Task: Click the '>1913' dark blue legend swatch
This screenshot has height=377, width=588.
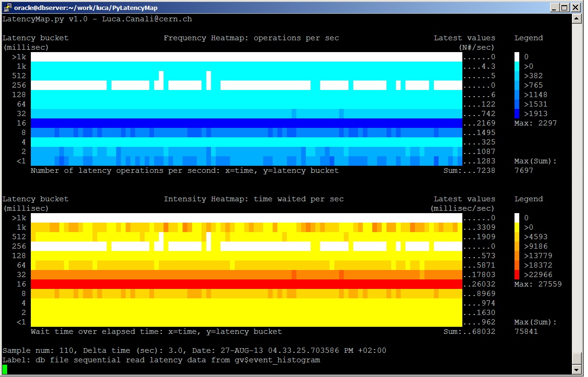Action: click(518, 113)
